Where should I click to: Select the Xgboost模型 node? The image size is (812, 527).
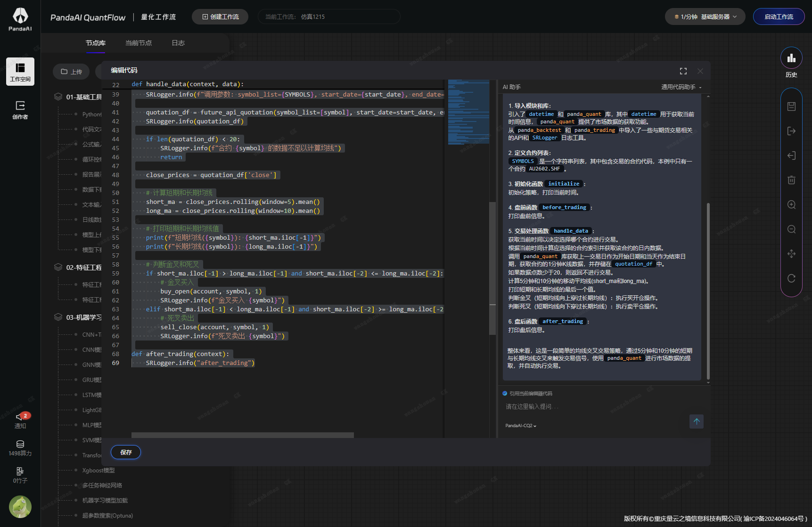pyautogui.click(x=98, y=470)
